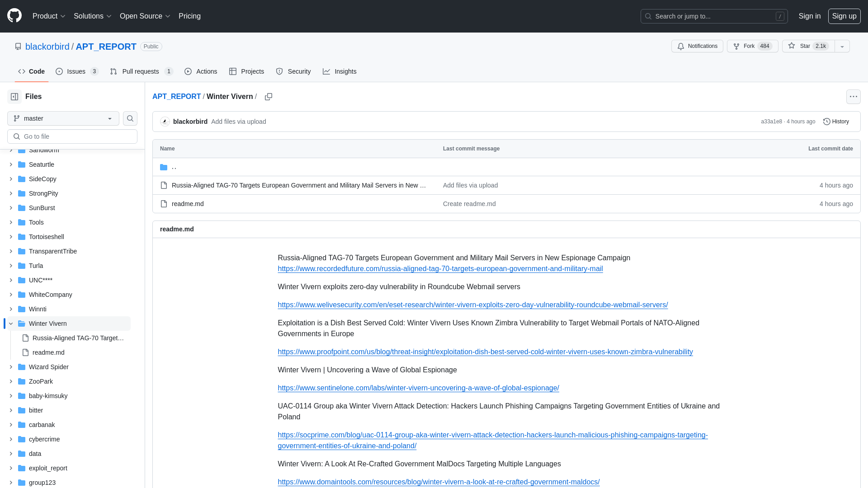
Task: Collapse the file tree panel icon
Action: click(x=14, y=97)
